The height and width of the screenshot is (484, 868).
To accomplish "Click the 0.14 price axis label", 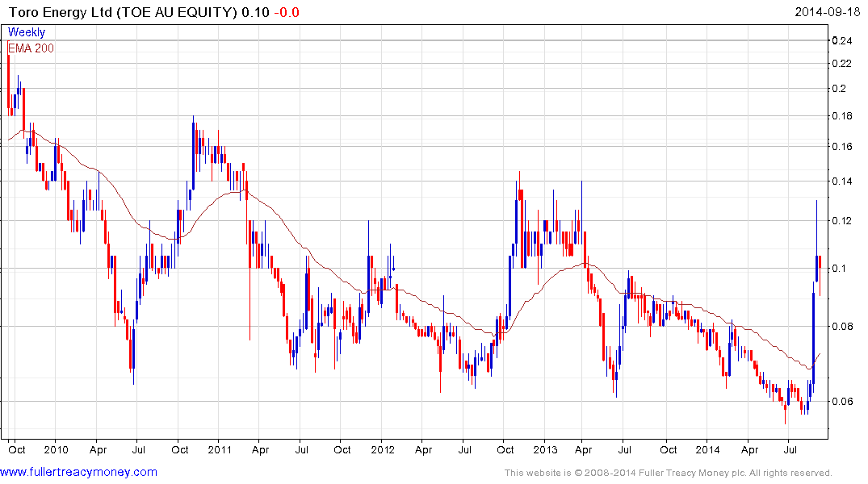I will (x=844, y=181).
